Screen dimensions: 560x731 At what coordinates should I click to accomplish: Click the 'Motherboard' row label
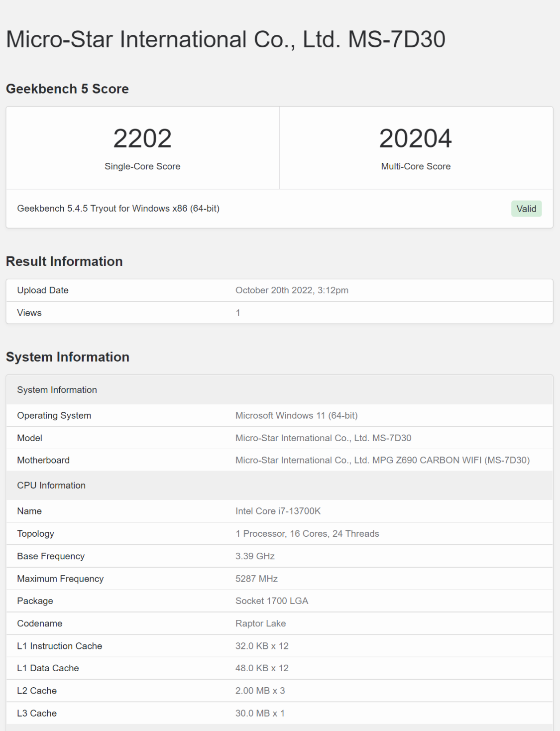(43, 460)
